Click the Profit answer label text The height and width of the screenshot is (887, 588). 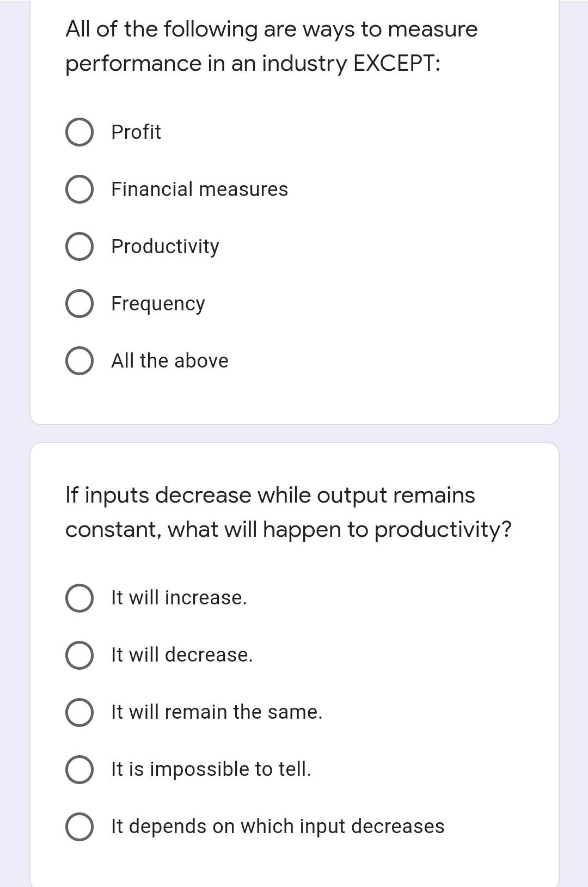[x=136, y=132]
